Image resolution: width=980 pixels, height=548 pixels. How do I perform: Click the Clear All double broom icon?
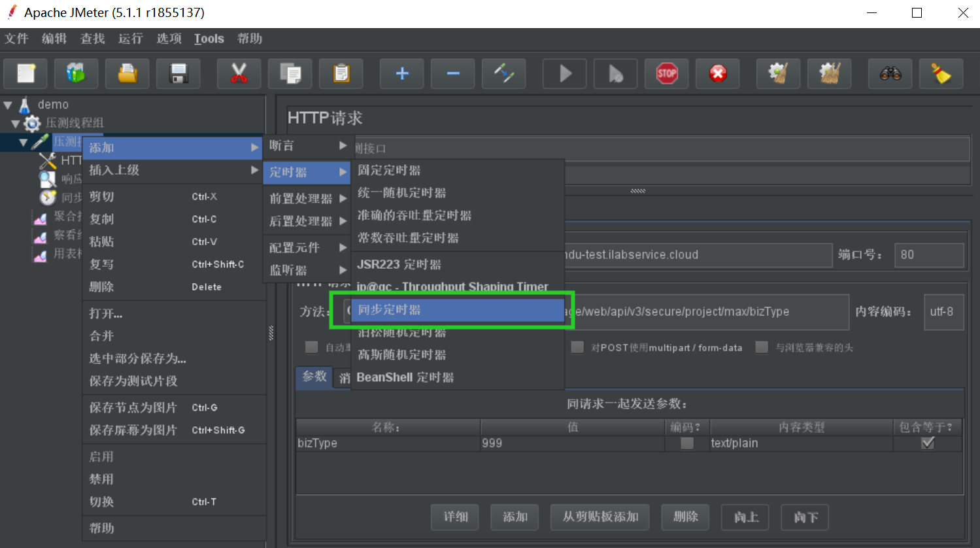(x=830, y=73)
